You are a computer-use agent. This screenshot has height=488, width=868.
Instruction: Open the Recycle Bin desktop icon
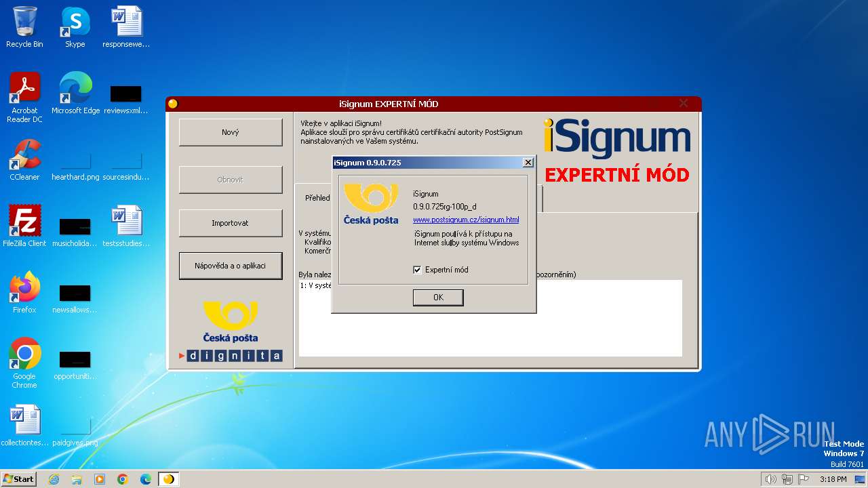[x=24, y=27]
